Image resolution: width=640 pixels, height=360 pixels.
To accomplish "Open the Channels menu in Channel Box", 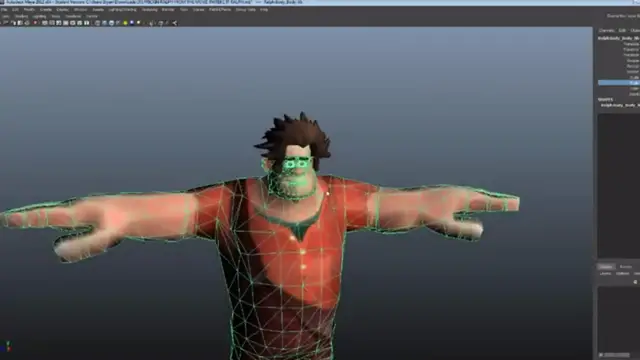I will 607,31.
